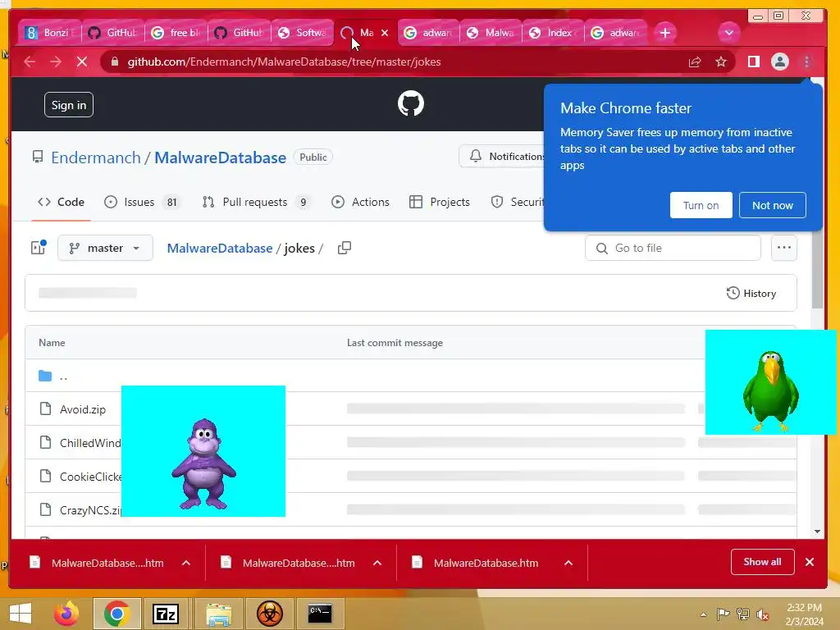Screen dimensions: 840x630
Task: Switch to the Index tab
Action: click(x=554, y=33)
